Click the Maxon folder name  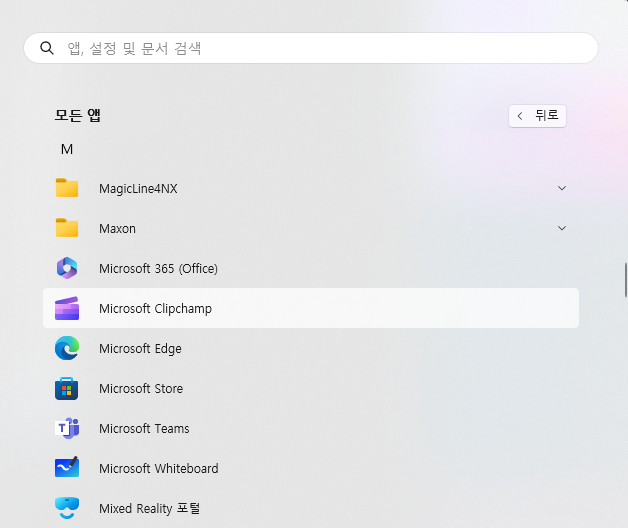point(117,228)
